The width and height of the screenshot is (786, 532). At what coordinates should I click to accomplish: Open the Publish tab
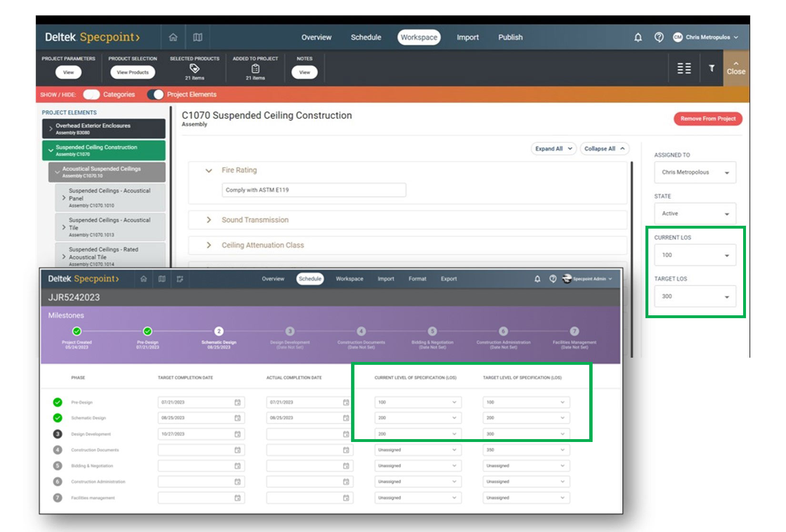coord(510,37)
